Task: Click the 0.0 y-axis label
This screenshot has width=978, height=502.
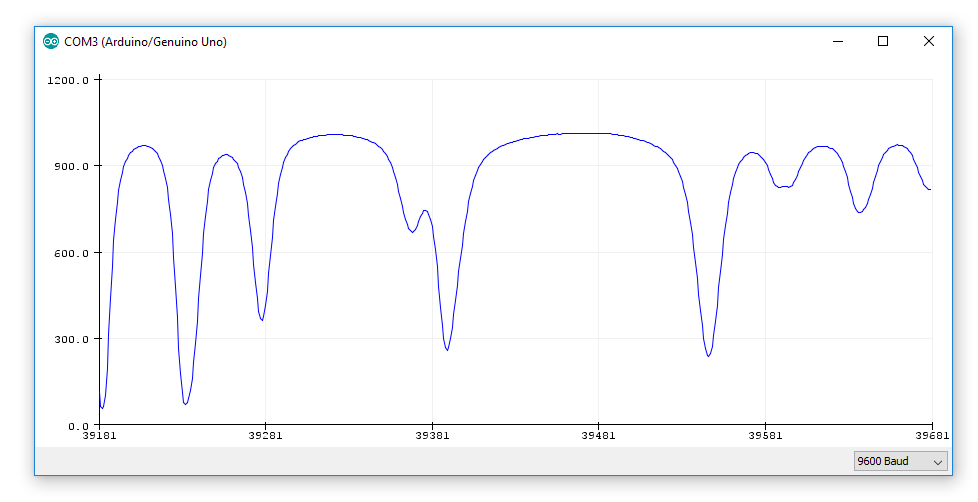Action: pos(79,426)
